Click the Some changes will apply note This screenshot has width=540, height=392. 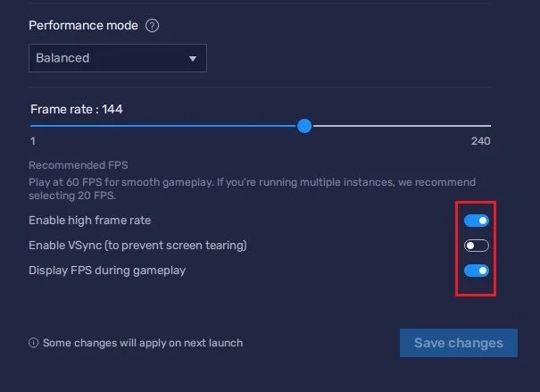point(143,343)
